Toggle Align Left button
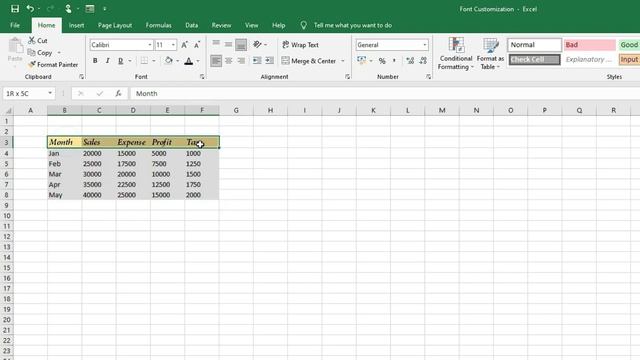The height and width of the screenshot is (360, 640). [216, 61]
